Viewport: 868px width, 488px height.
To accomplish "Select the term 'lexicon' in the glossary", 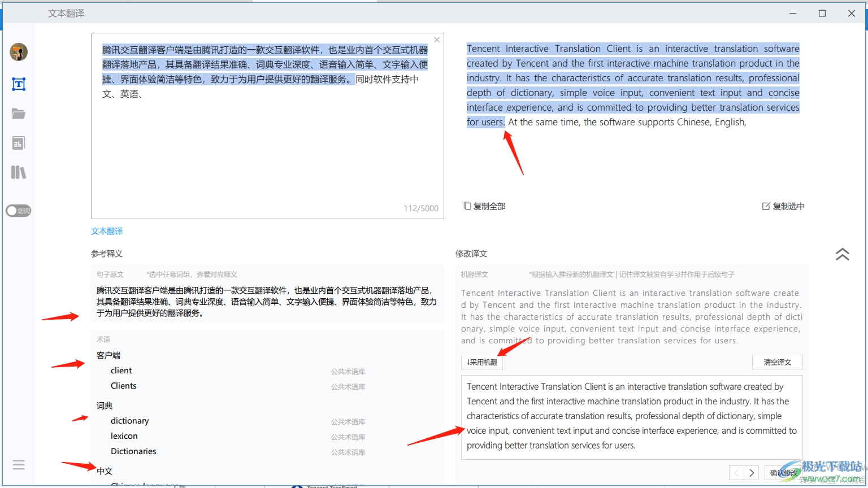I will coord(124,436).
